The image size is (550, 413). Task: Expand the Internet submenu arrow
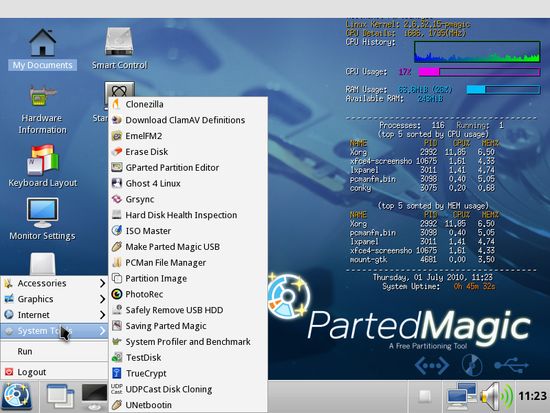tap(102, 315)
